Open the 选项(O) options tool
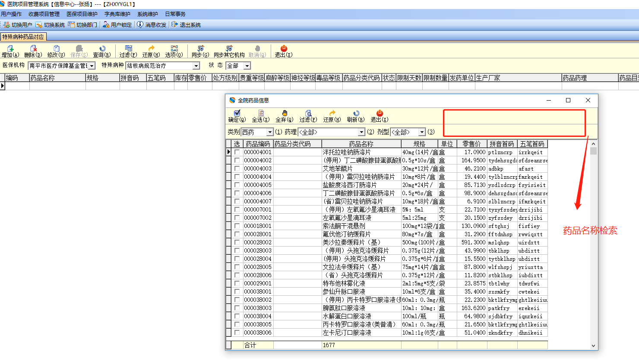639x364 pixels. tap(174, 51)
